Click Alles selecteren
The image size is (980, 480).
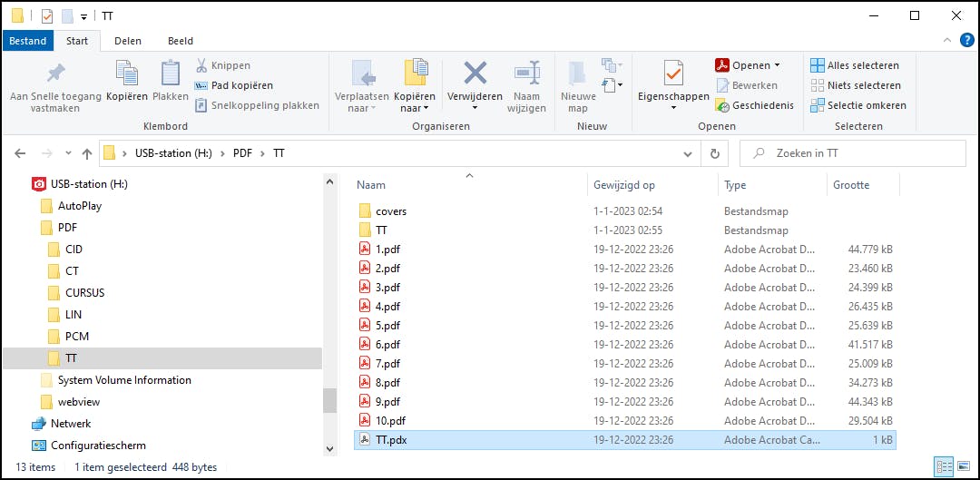pyautogui.click(x=855, y=65)
